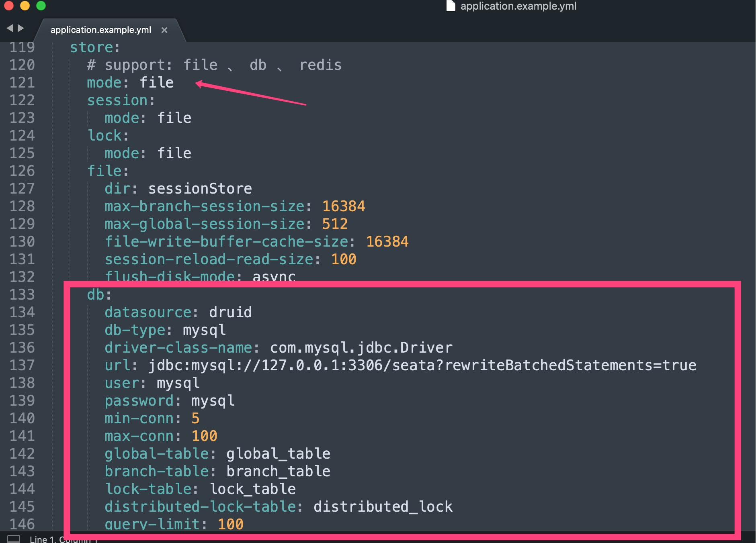Click the value 5 on line 140
This screenshot has height=543, width=756.
(195, 418)
